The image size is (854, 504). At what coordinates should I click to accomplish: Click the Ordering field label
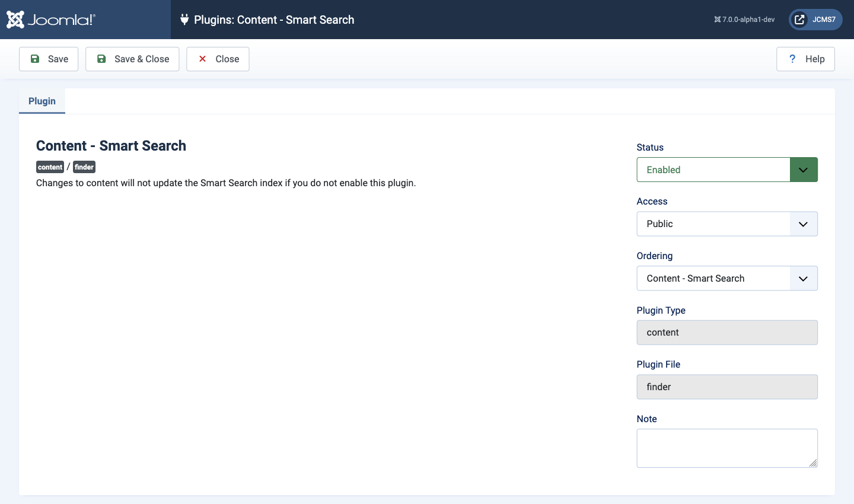pos(655,256)
